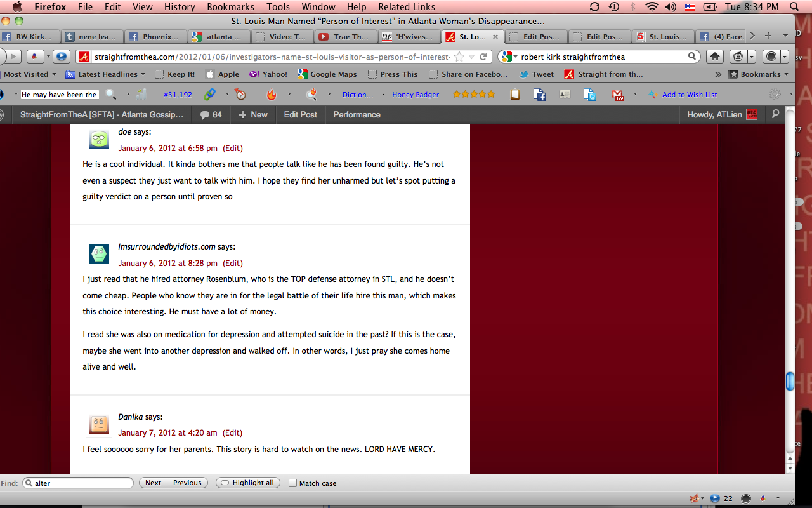812x508 pixels.
Task: Click Next in the find bar
Action: [x=153, y=483]
